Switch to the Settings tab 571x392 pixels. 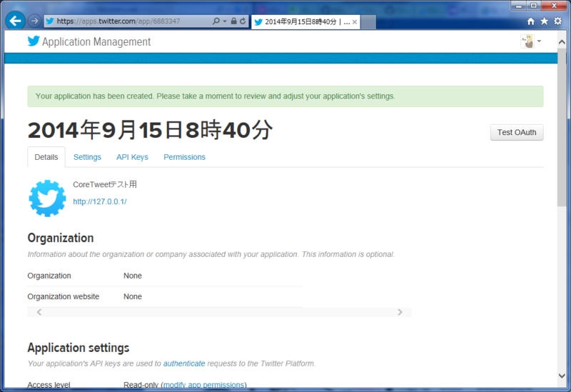coord(87,157)
